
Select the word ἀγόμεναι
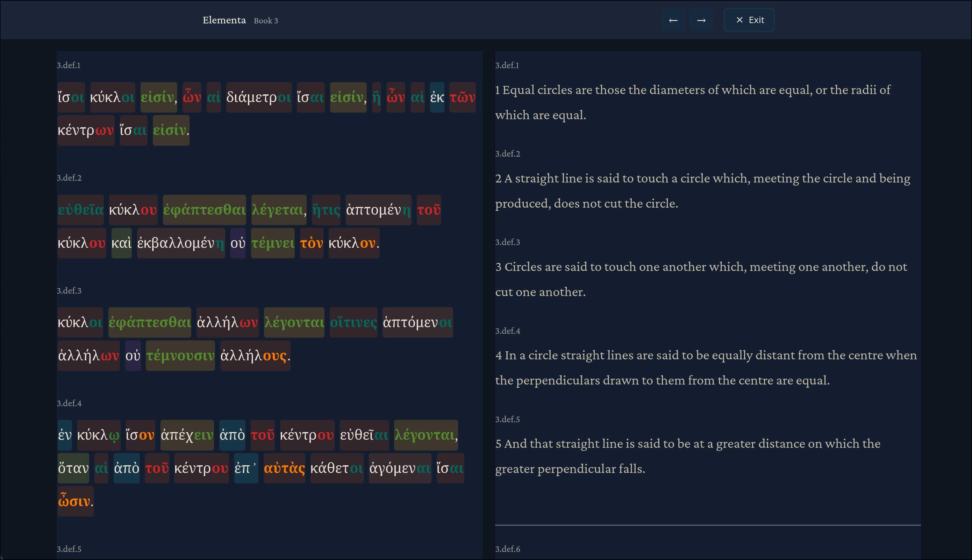(400, 468)
